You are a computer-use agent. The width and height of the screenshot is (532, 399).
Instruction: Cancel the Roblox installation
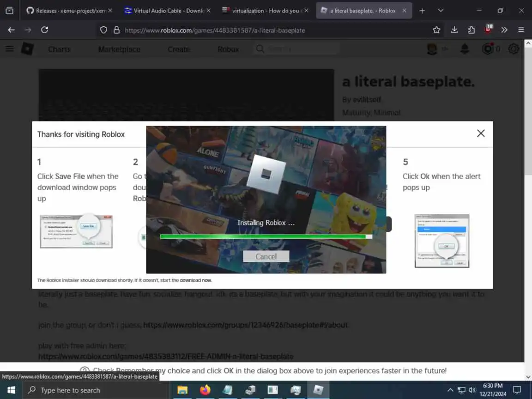[x=266, y=256]
